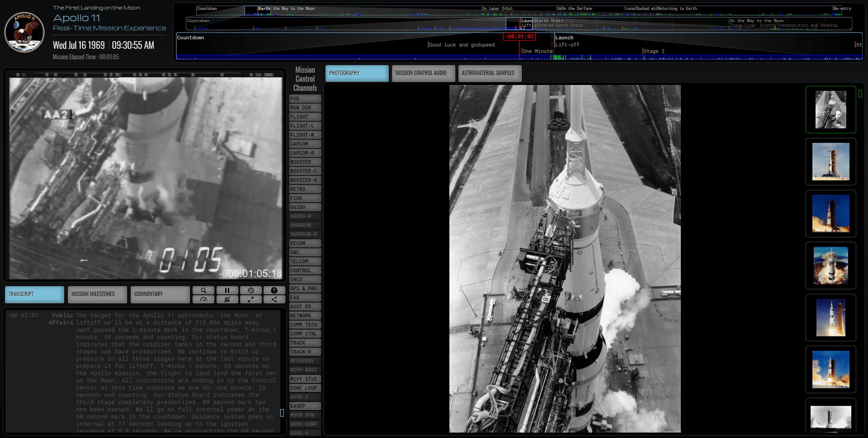The image size is (868, 438).
Task: Jump to Stage 2 timeline marker
Action: pos(654,51)
